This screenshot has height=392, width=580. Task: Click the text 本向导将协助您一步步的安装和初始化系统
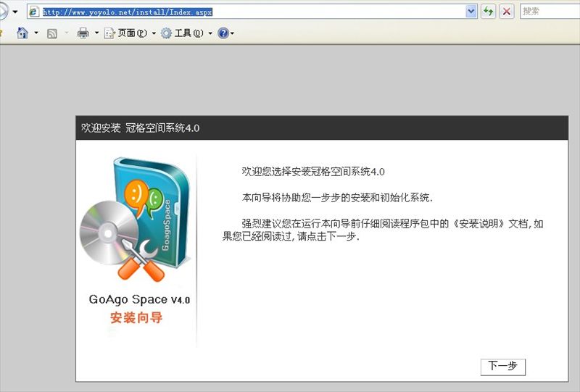point(337,198)
